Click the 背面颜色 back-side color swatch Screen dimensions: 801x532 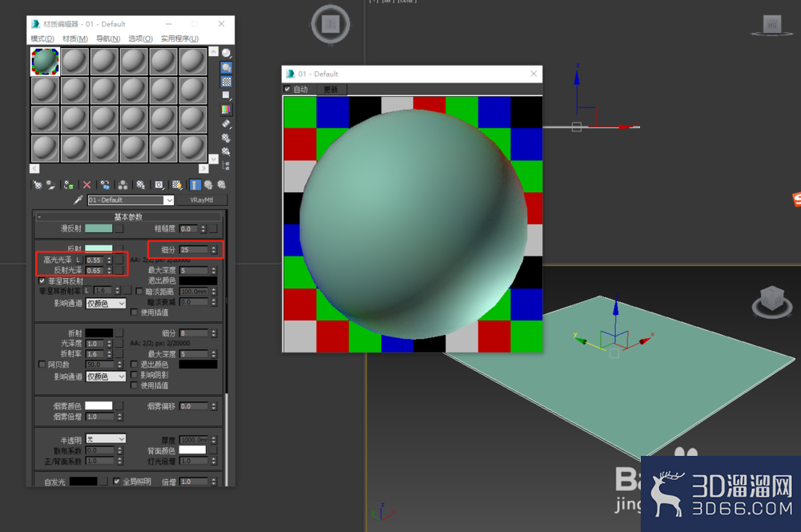tap(192, 450)
